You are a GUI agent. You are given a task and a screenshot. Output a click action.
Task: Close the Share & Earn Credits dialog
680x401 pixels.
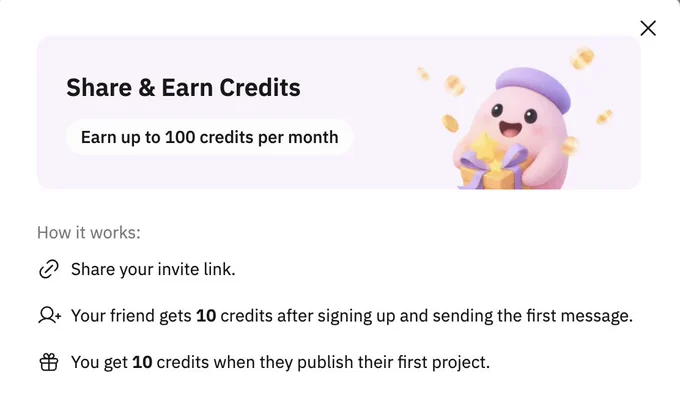tap(648, 28)
